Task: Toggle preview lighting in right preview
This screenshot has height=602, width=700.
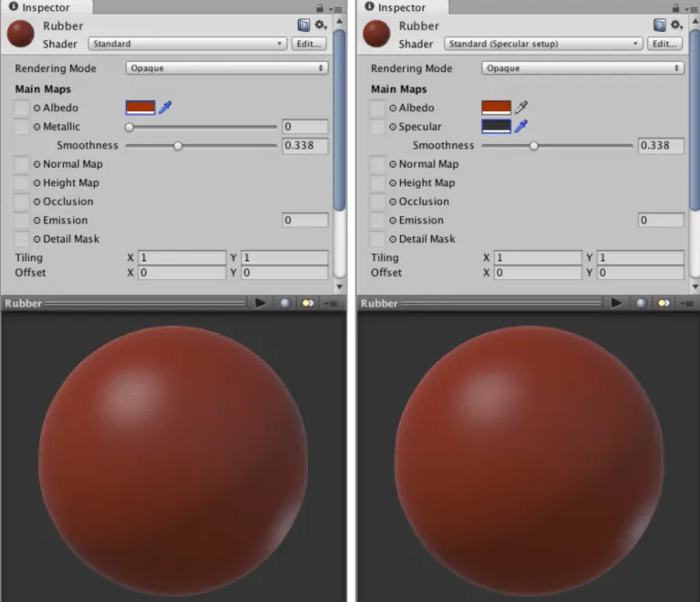Action: (664, 303)
